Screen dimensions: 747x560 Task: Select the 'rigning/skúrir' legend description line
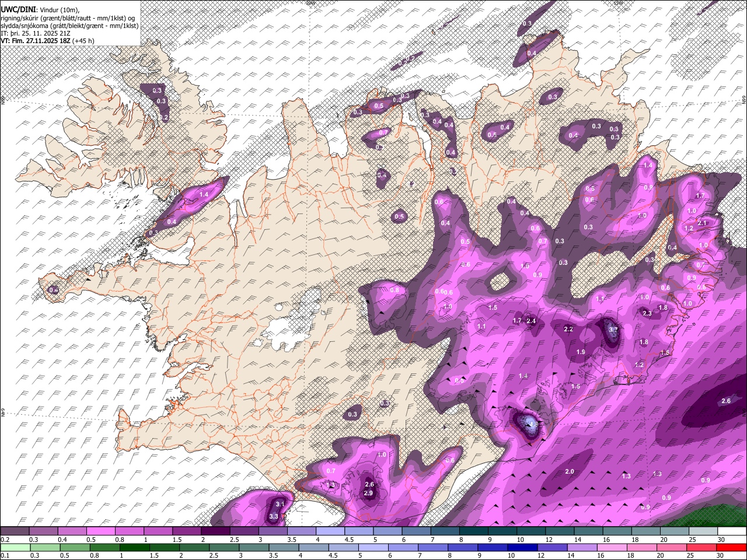point(68,17)
